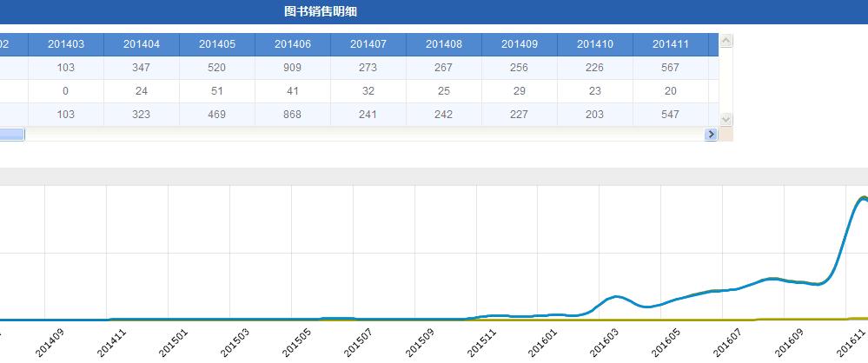Click the chart's 201511 axis label
Screen dimensions: 868x363
coord(482,343)
